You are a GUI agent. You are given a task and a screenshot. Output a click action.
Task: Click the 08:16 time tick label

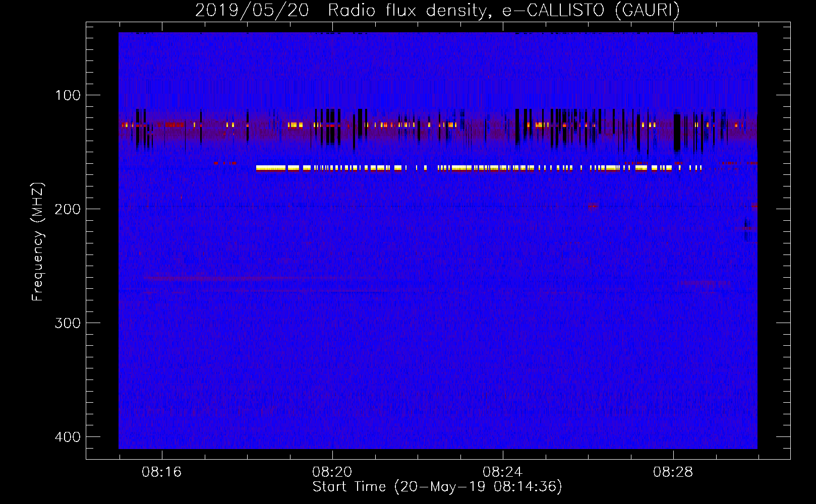tap(161, 472)
